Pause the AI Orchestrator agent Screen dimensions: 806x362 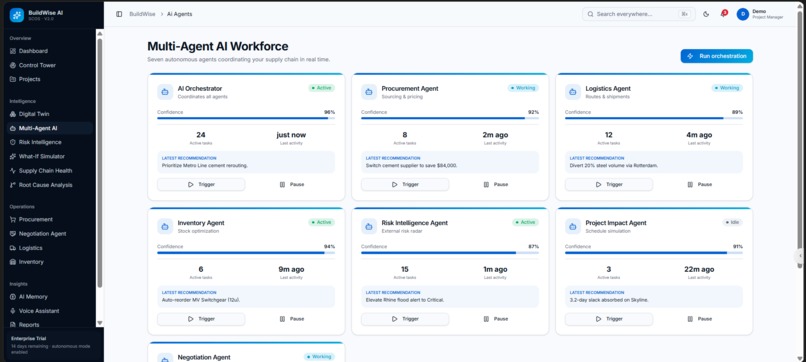[291, 185]
